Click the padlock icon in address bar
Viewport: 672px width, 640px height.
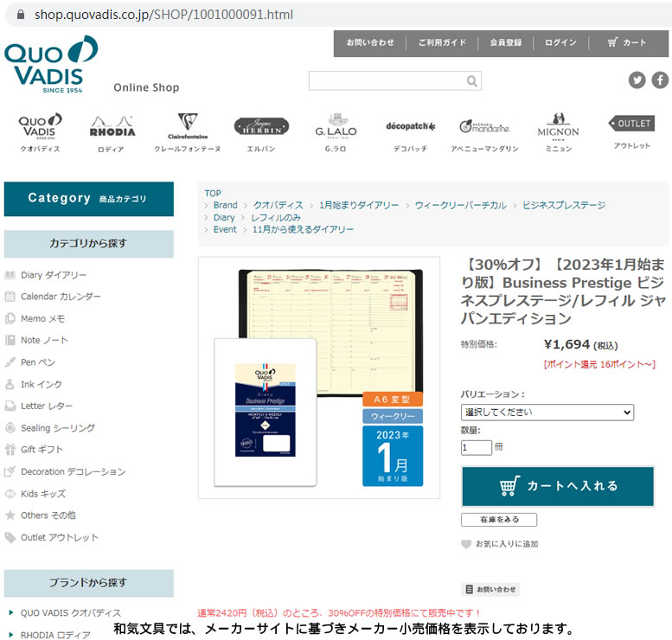click(20, 15)
